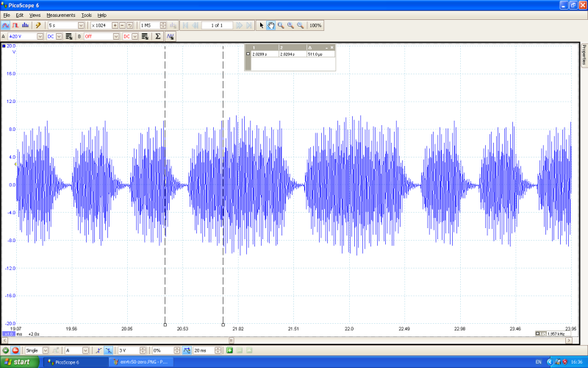The width and height of the screenshot is (588, 368).
Task: Click the Math channels sigma icon
Action: coord(158,36)
